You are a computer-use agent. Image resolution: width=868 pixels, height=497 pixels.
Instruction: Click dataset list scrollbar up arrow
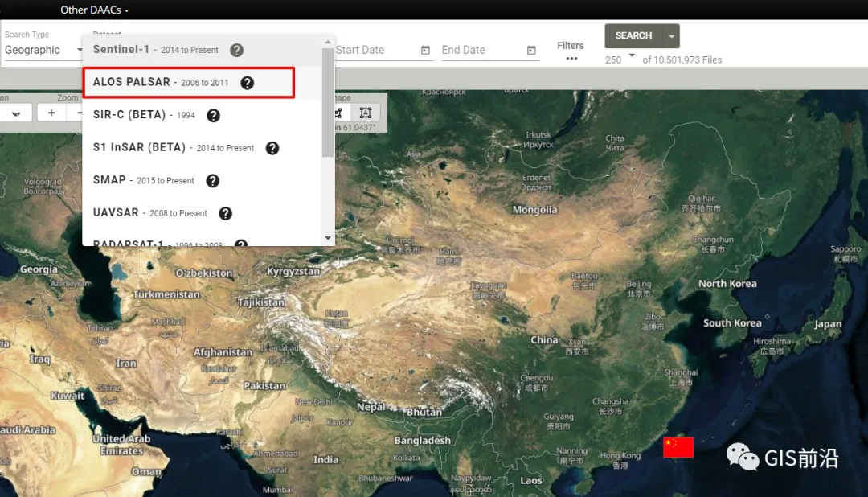click(x=328, y=42)
